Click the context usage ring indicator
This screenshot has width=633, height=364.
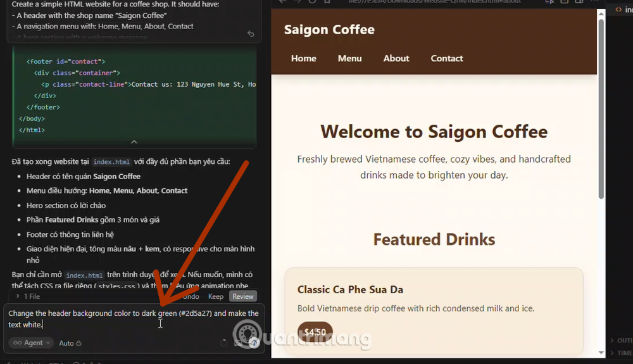click(223, 343)
